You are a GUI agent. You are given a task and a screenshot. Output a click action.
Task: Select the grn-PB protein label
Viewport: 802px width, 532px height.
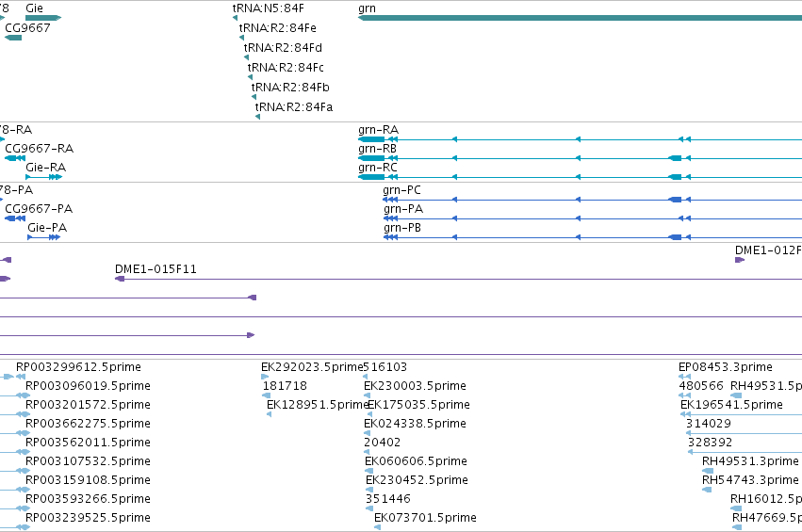(x=402, y=228)
